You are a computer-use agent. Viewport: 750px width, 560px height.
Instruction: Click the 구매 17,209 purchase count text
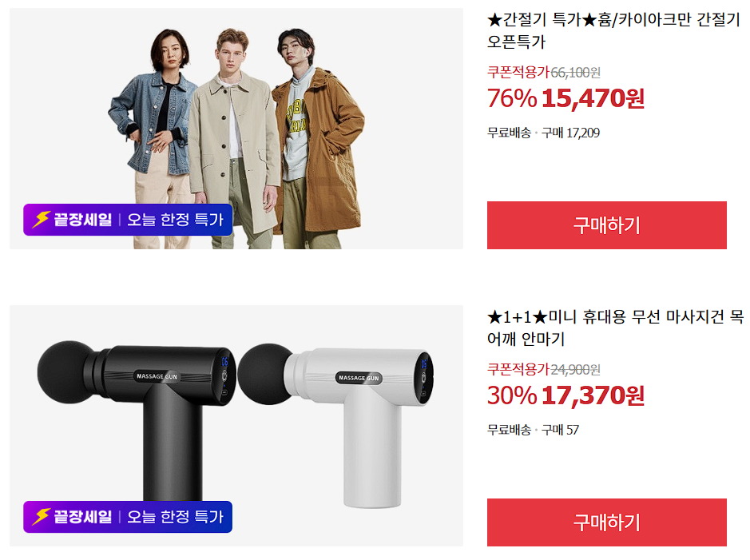click(x=570, y=133)
